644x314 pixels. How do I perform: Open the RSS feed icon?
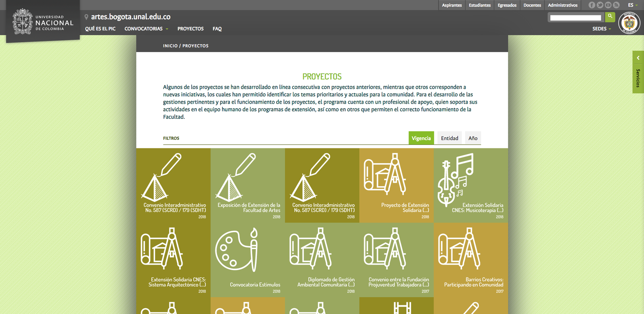click(616, 5)
